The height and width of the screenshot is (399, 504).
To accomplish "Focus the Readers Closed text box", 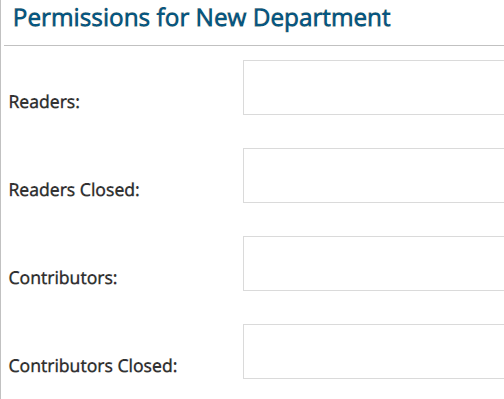I will [x=374, y=175].
